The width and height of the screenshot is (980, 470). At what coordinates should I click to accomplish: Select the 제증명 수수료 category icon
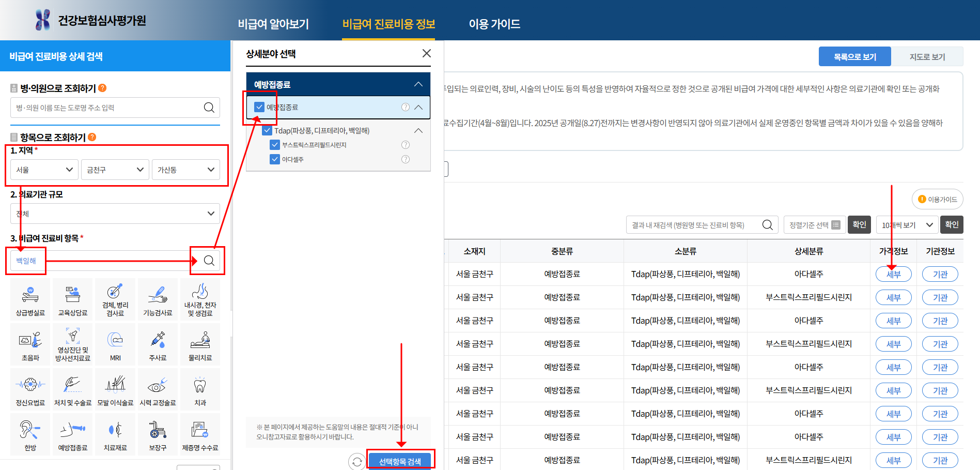pyautogui.click(x=200, y=434)
